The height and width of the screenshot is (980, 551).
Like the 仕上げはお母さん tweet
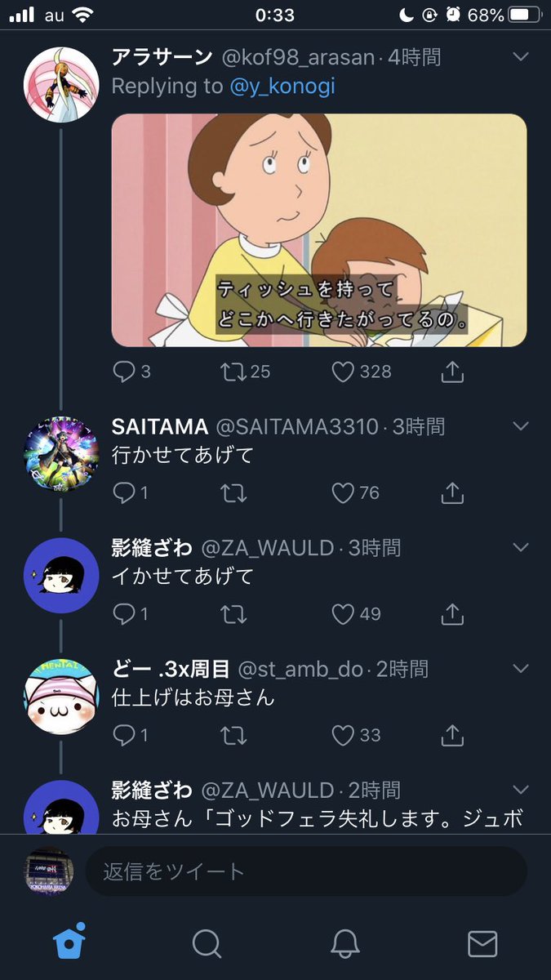click(344, 735)
